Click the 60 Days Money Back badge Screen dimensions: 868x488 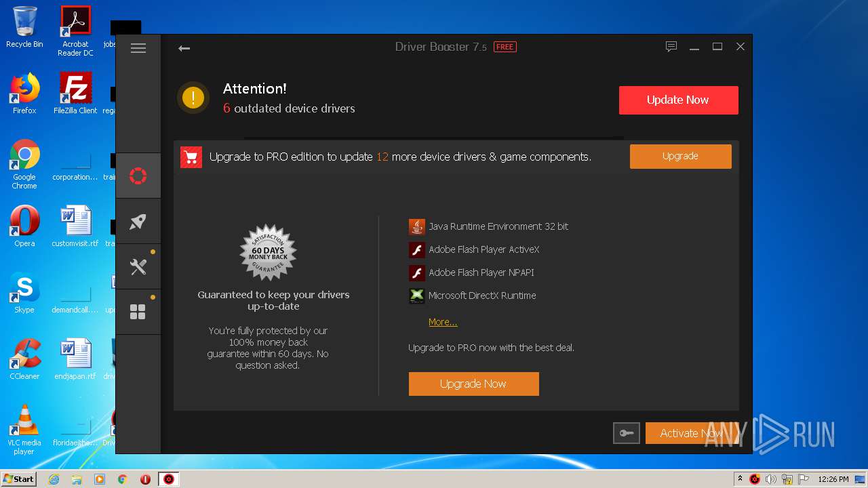pyautogui.click(x=269, y=253)
